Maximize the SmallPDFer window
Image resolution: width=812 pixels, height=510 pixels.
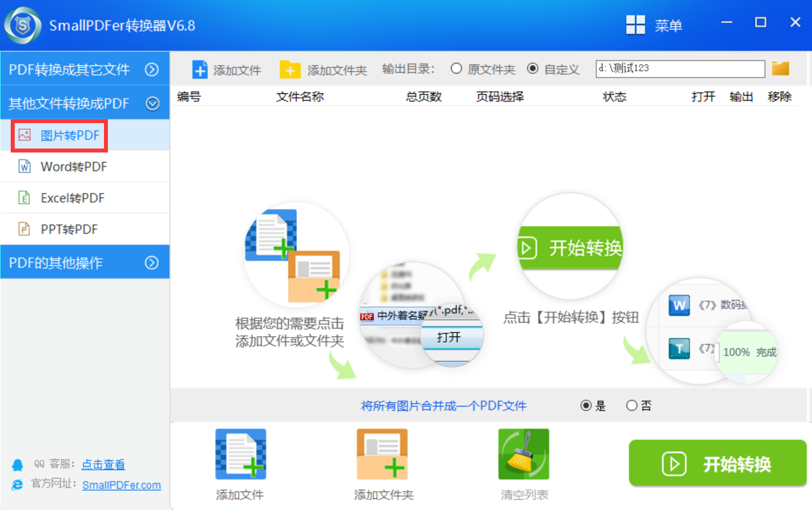761,23
